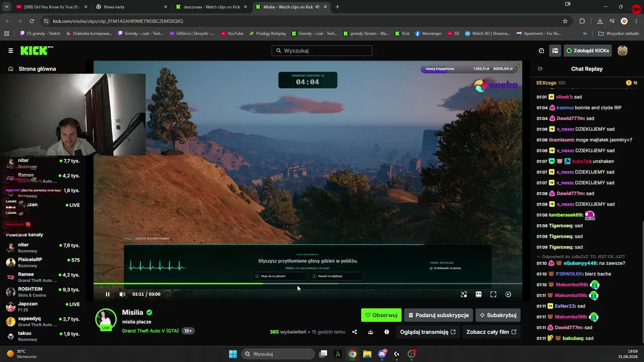
Task: Open ROSHTEIN channel in recommended list
Action: 43,292
